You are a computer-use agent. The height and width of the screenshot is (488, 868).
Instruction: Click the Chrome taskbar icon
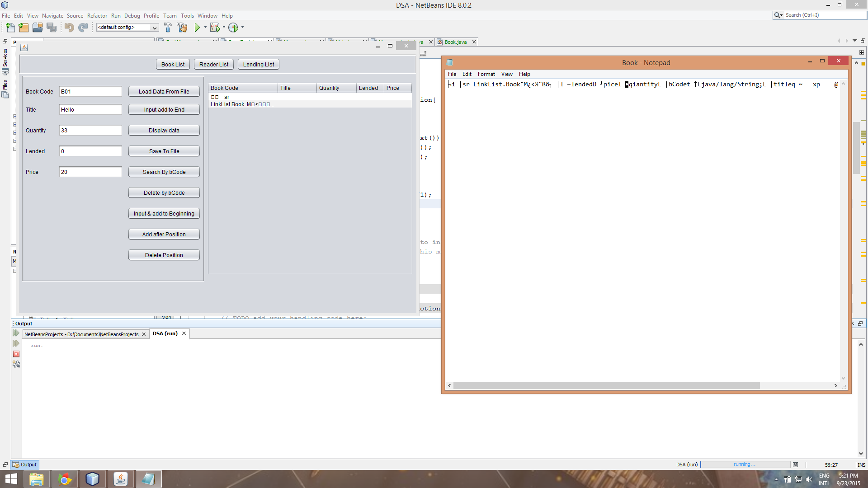[x=64, y=479]
